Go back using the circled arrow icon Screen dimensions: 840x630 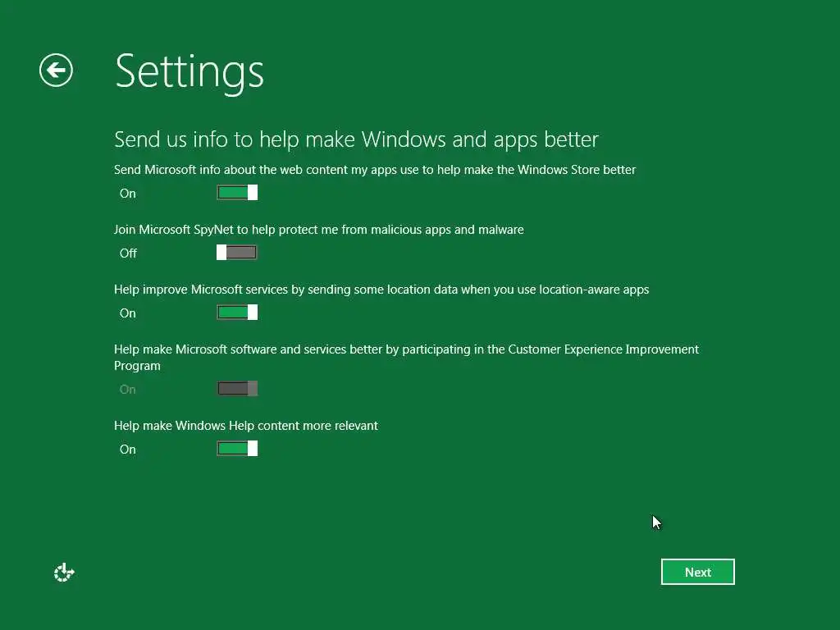[x=57, y=71]
